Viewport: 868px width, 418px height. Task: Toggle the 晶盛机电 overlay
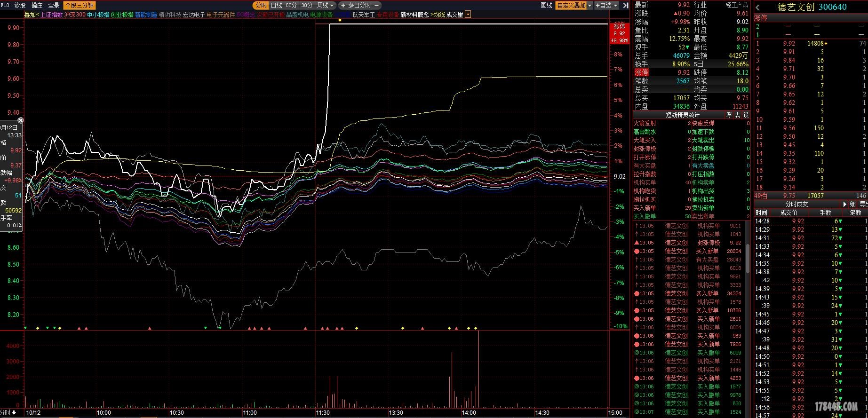[297, 15]
